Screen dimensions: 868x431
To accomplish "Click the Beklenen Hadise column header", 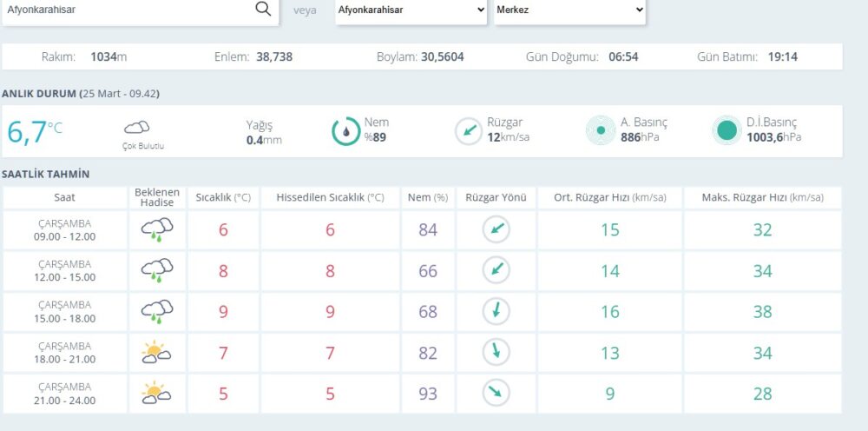I will (x=157, y=197).
